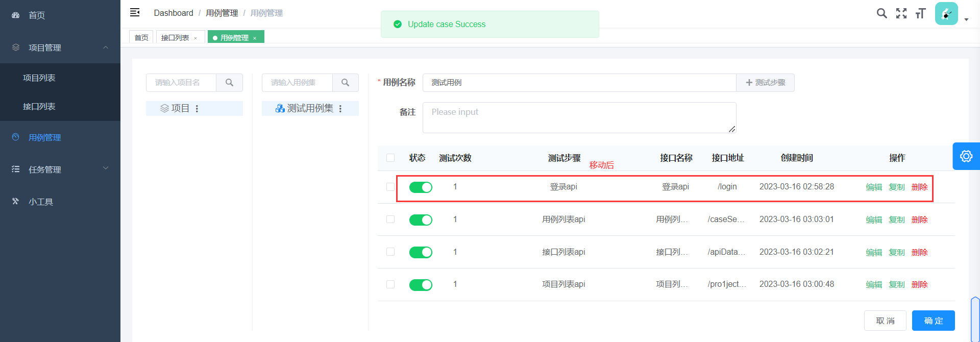Click 编辑 on the 登录api row
Viewport: 980px width, 342px height.
click(874, 187)
